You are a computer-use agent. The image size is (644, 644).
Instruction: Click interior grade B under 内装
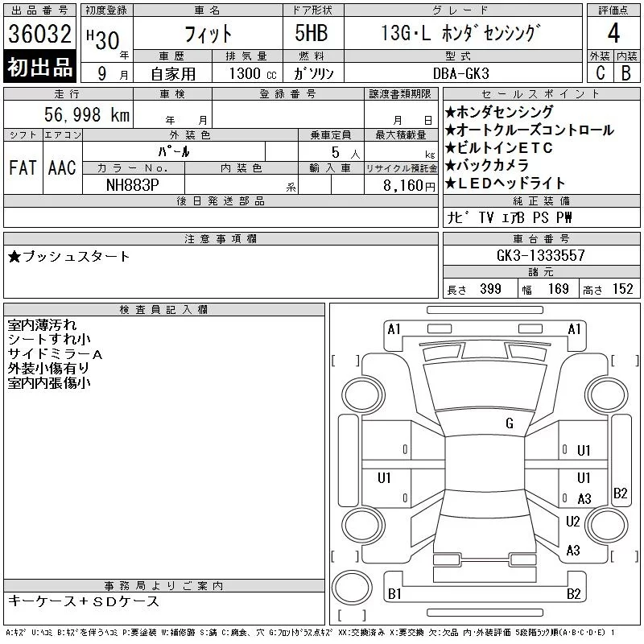click(626, 73)
